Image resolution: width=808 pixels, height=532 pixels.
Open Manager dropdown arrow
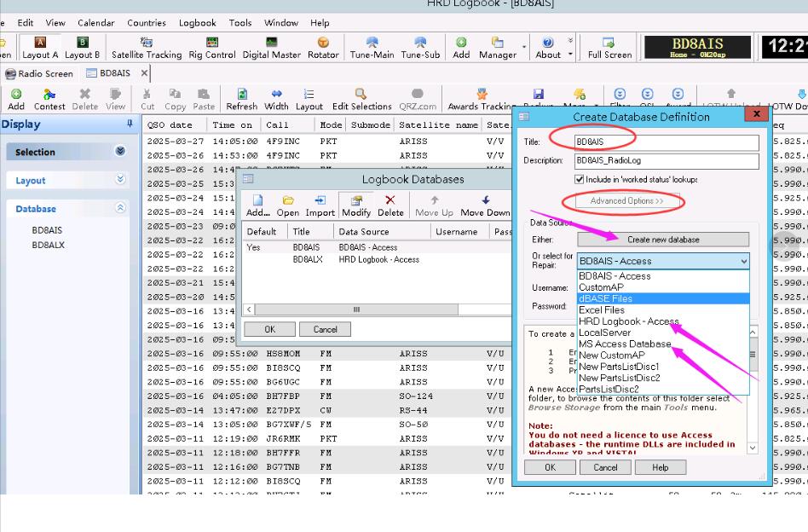524,47
